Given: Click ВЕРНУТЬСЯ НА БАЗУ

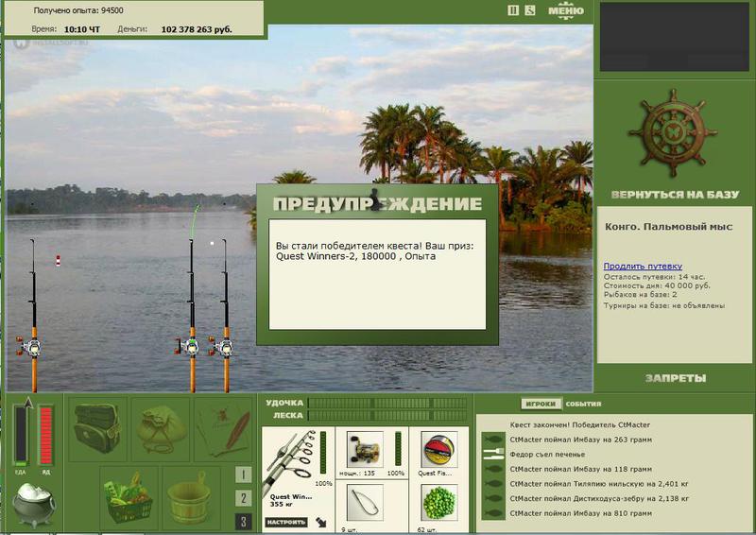Looking at the screenshot, I should pyautogui.click(x=675, y=195).
